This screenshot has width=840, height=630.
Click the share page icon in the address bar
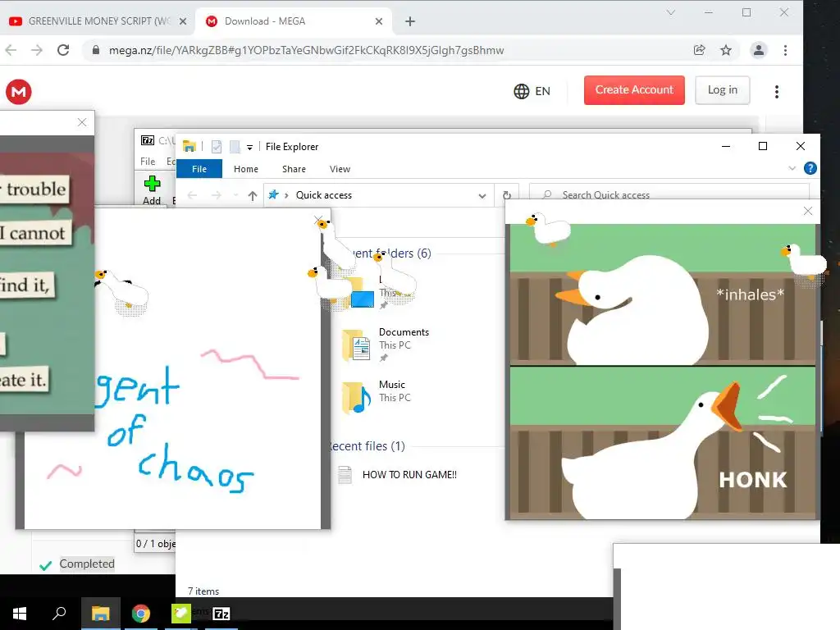pos(699,50)
